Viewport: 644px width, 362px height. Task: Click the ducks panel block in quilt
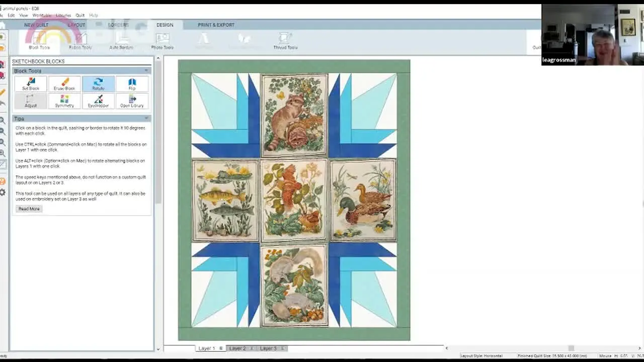[363, 200]
